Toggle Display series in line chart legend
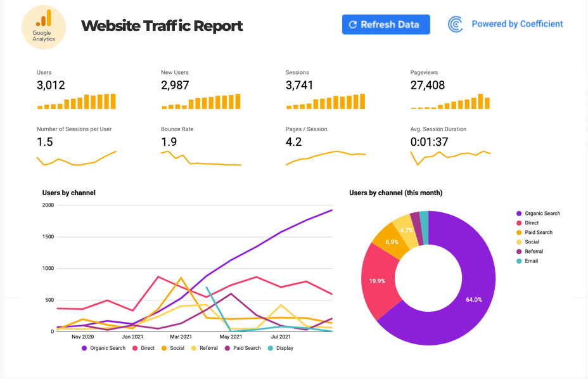 point(281,348)
